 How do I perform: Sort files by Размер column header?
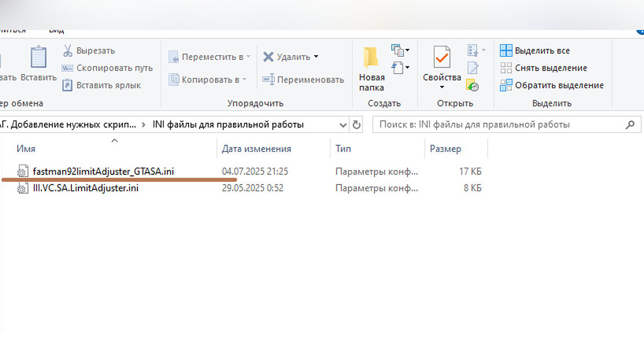(x=445, y=149)
